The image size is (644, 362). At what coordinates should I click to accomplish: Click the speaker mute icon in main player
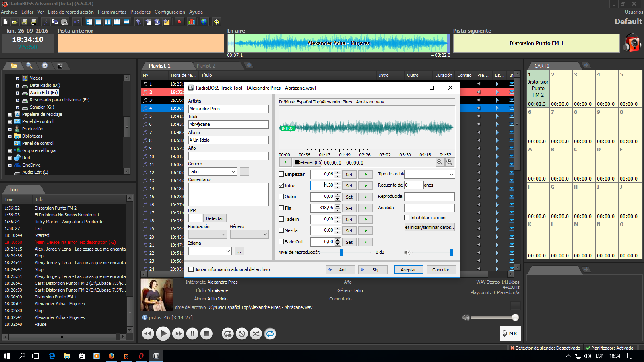click(x=466, y=317)
